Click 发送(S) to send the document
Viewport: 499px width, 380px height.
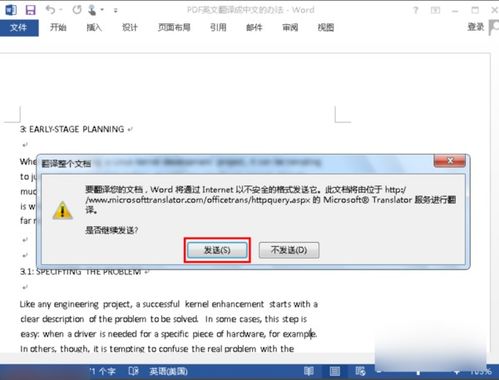(217, 250)
